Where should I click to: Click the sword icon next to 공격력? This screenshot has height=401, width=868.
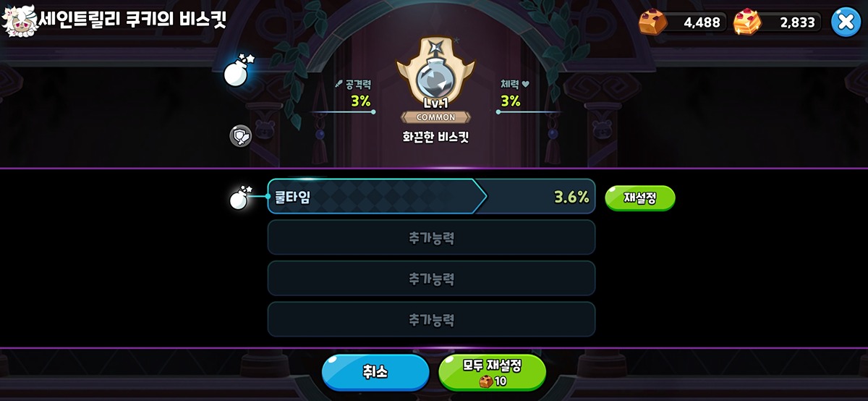[x=338, y=84]
